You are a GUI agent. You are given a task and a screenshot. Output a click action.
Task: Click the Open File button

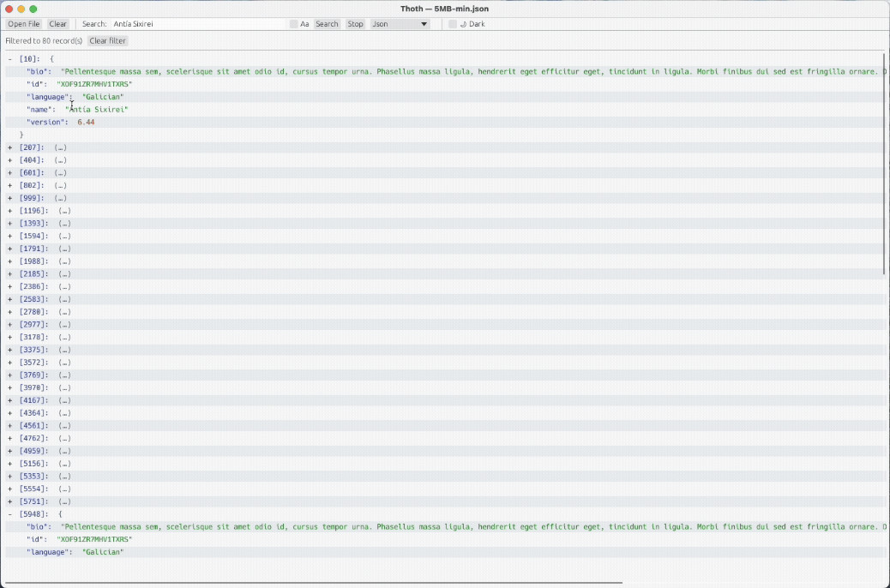(24, 24)
